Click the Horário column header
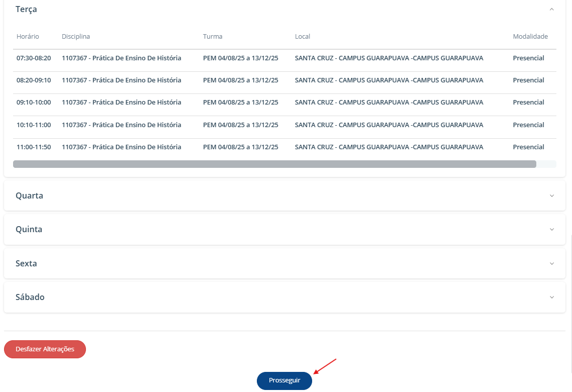Screen dimensions: 572x392 tap(28, 37)
